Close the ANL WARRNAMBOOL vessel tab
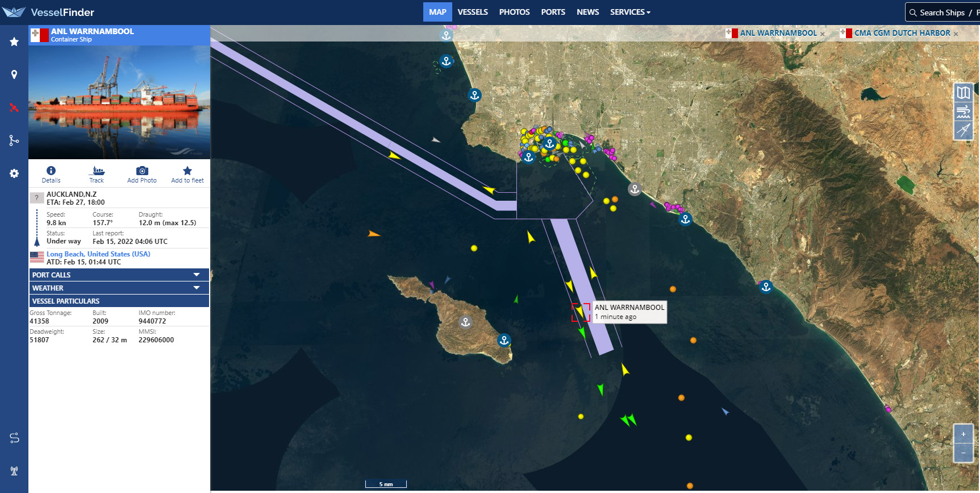The height and width of the screenshot is (493, 980). [823, 34]
